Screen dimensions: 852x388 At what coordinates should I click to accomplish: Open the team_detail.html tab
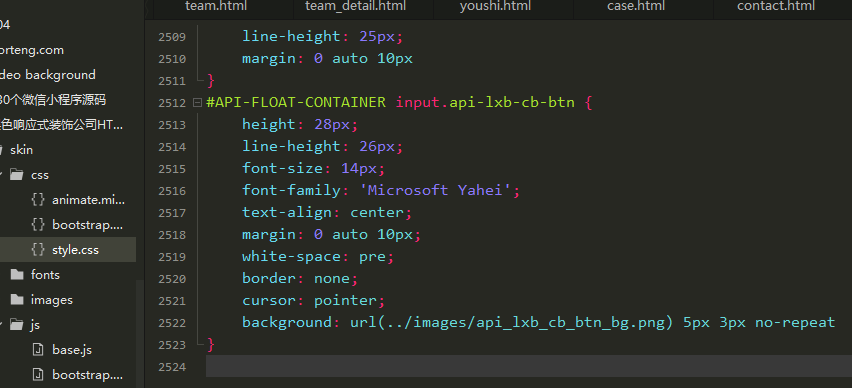point(355,7)
